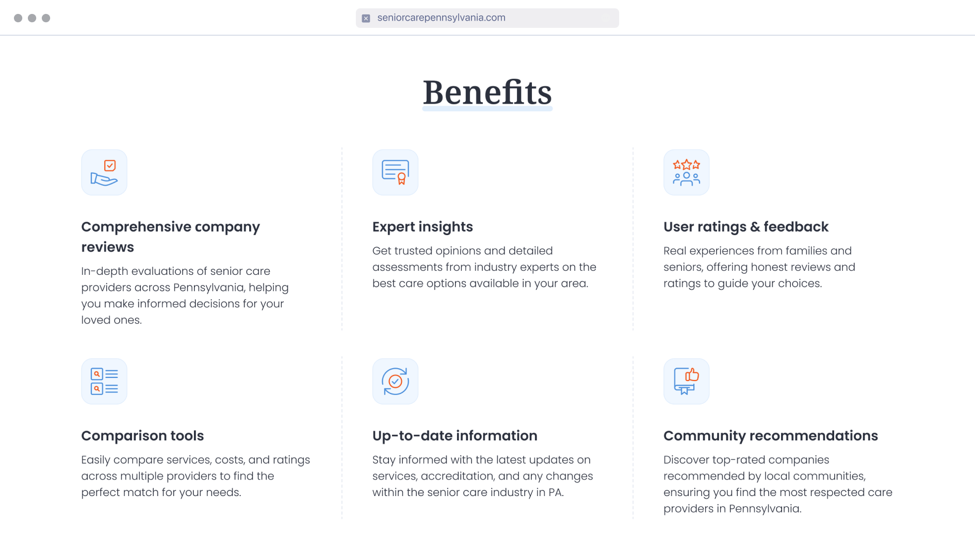Click the seniorcarepennsylvania.com address field
This screenshot has width=975, height=560.
click(x=487, y=18)
